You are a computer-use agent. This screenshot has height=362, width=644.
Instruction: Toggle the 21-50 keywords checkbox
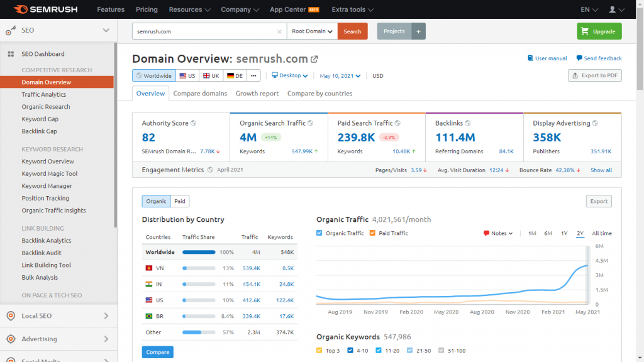410,351
